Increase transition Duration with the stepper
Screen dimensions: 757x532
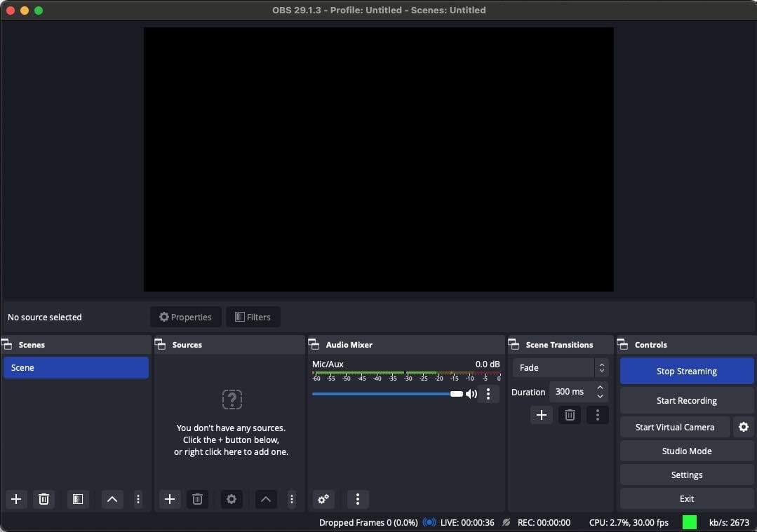coord(600,387)
